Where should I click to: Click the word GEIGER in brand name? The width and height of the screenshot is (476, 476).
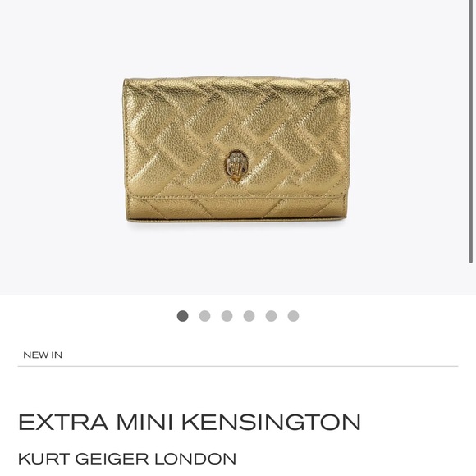pos(112,459)
